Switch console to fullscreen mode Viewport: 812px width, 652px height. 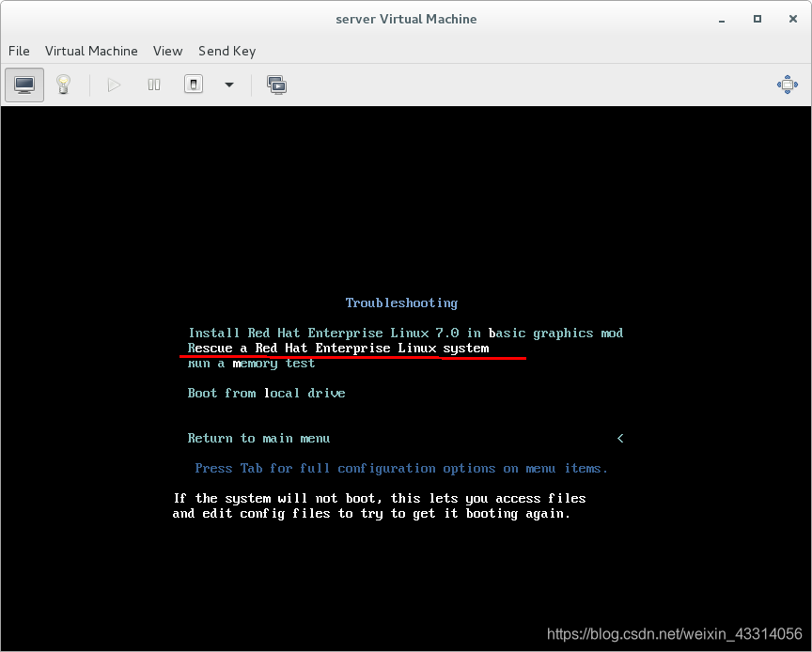pyautogui.click(x=788, y=85)
